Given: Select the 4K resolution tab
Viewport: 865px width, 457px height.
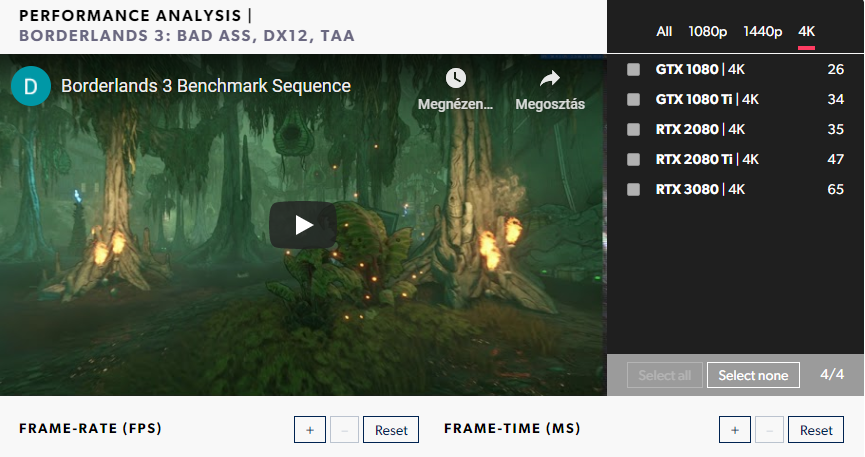Looking at the screenshot, I should [x=807, y=31].
